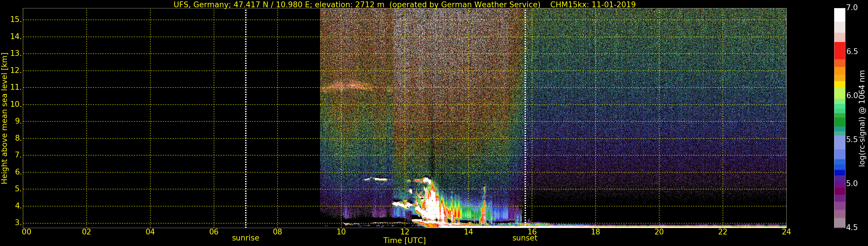Click the 'Height above mean sea level [km]' axis label
Image resolution: width=868 pixels, height=246 pixels.
coord(4,118)
